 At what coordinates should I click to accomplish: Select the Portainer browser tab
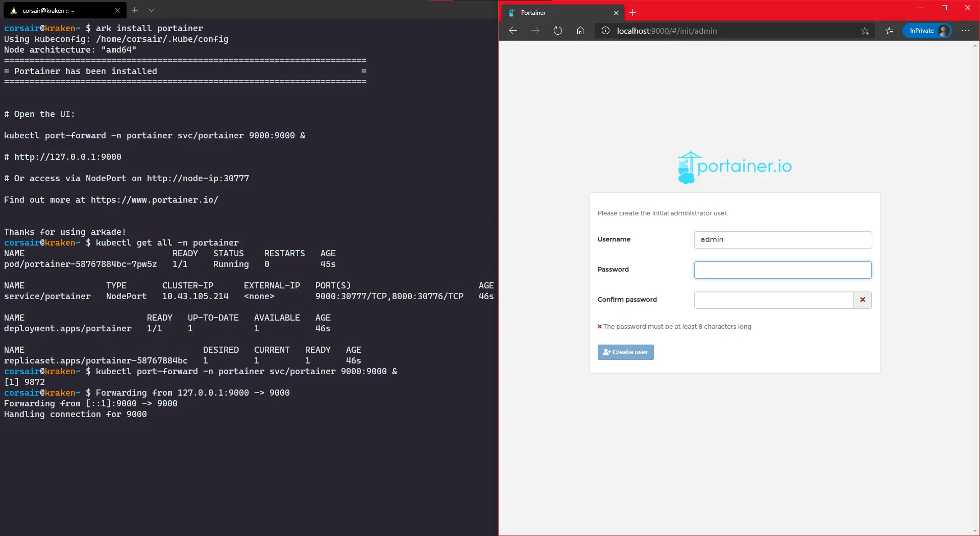point(556,13)
